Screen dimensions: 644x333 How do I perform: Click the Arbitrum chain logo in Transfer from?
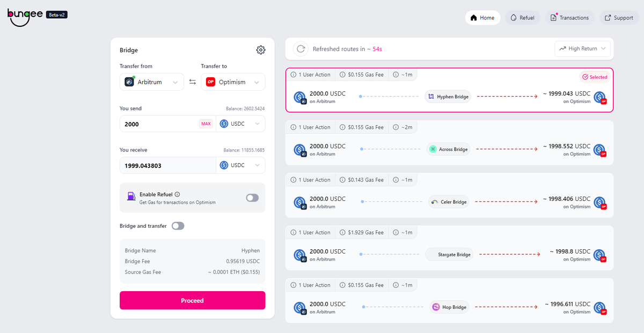click(129, 82)
